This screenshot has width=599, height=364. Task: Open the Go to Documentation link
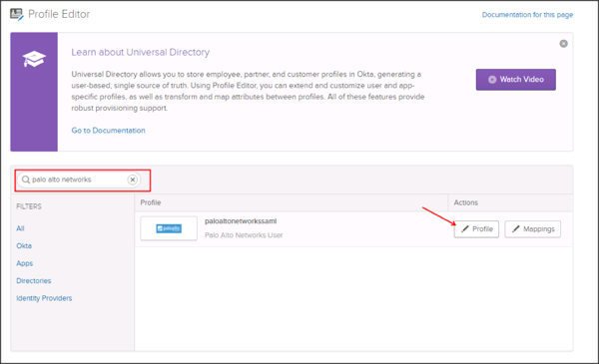click(x=108, y=130)
